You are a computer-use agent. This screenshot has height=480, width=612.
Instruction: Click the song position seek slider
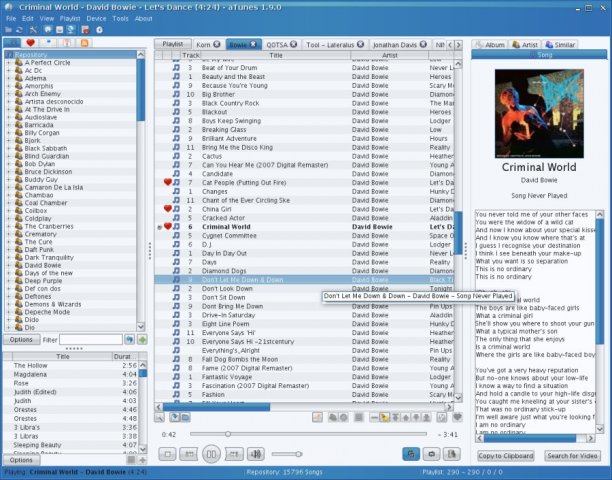[x=308, y=434]
